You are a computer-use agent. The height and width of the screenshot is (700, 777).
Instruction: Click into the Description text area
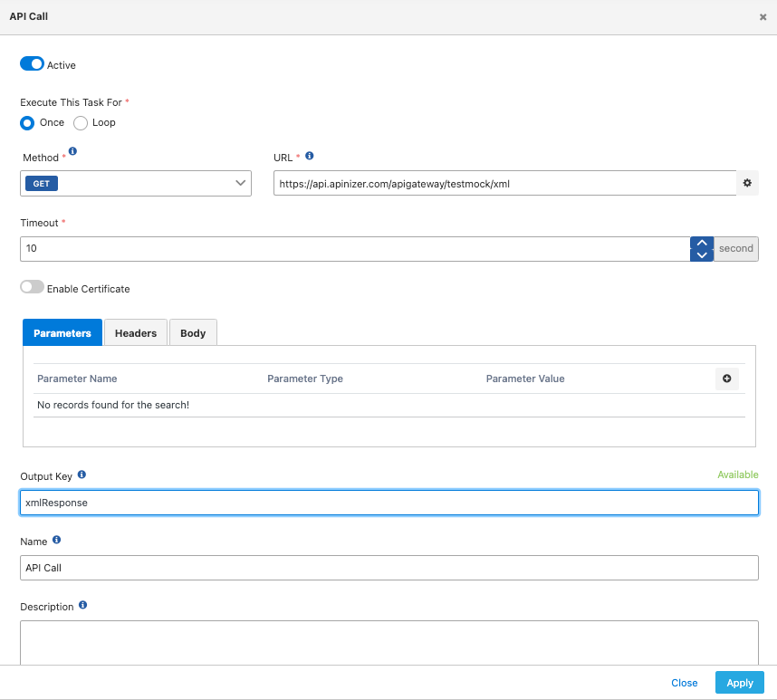pyautogui.click(x=388, y=641)
